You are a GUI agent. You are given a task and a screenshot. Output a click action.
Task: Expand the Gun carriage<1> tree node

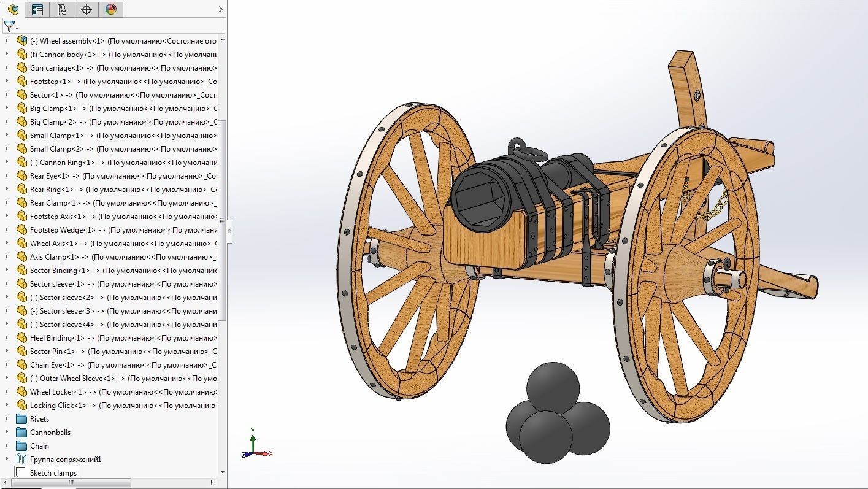click(x=7, y=67)
